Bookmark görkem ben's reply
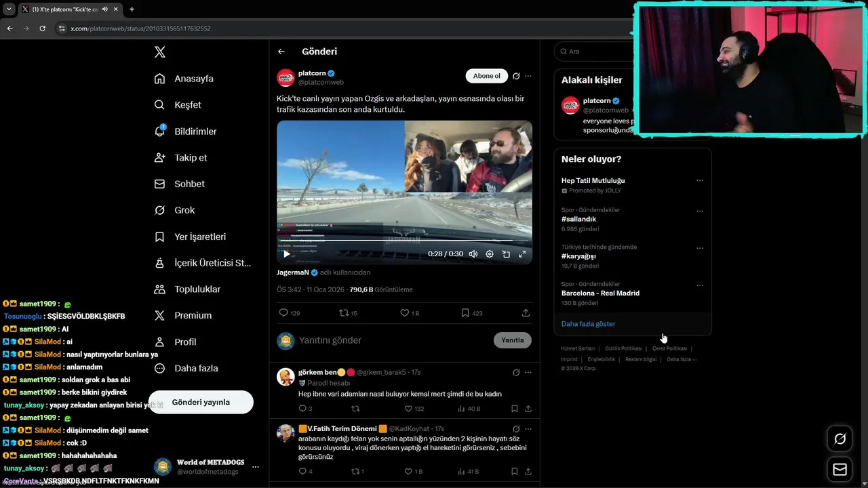The image size is (868, 488). coord(515,409)
